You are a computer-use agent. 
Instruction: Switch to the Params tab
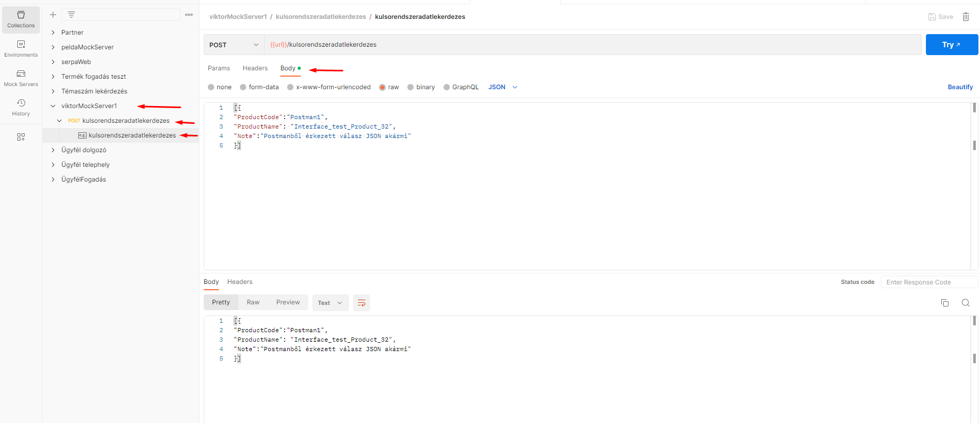[x=219, y=68]
